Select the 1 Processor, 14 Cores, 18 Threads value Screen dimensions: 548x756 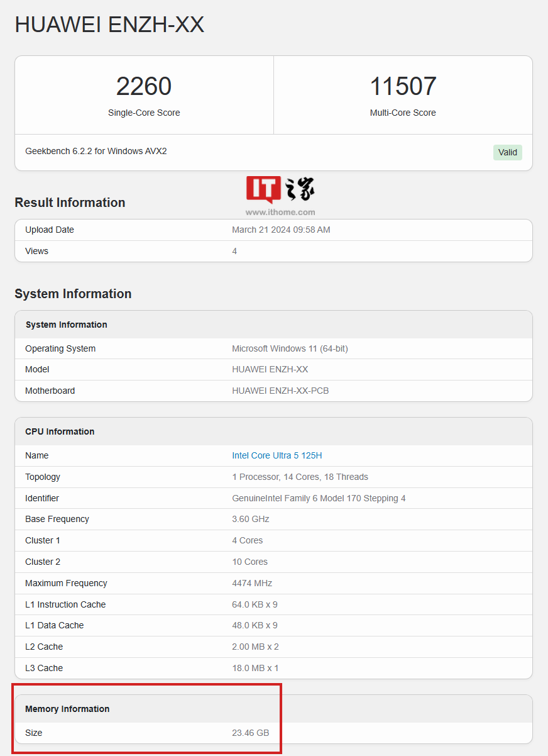[300, 477]
